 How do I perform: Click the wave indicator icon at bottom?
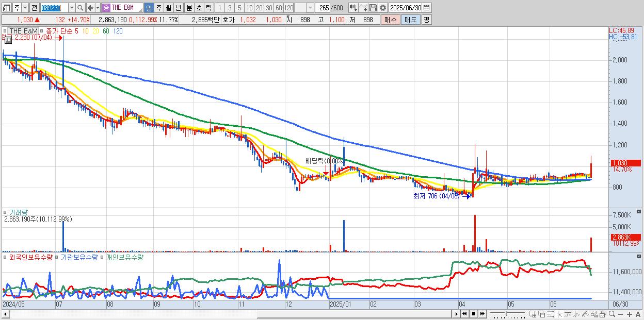coord(577,314)
